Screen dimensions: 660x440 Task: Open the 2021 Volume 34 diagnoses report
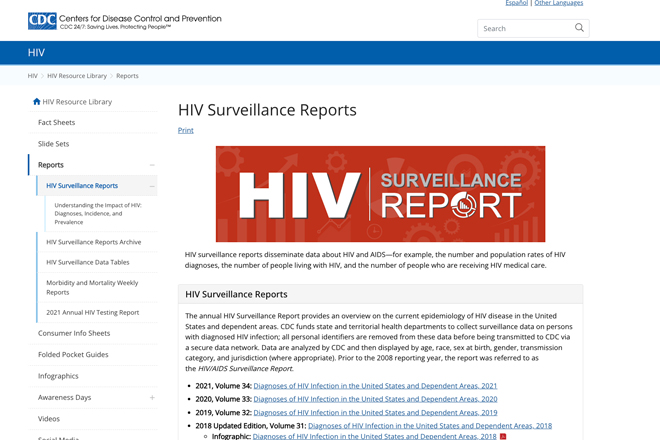pyautogui.click(x=375, y=386)
